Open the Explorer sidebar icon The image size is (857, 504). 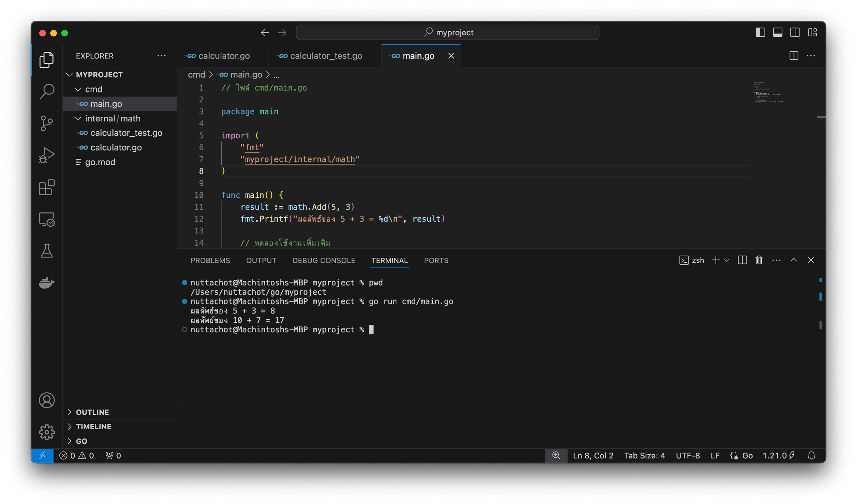(x=46, y=60)
